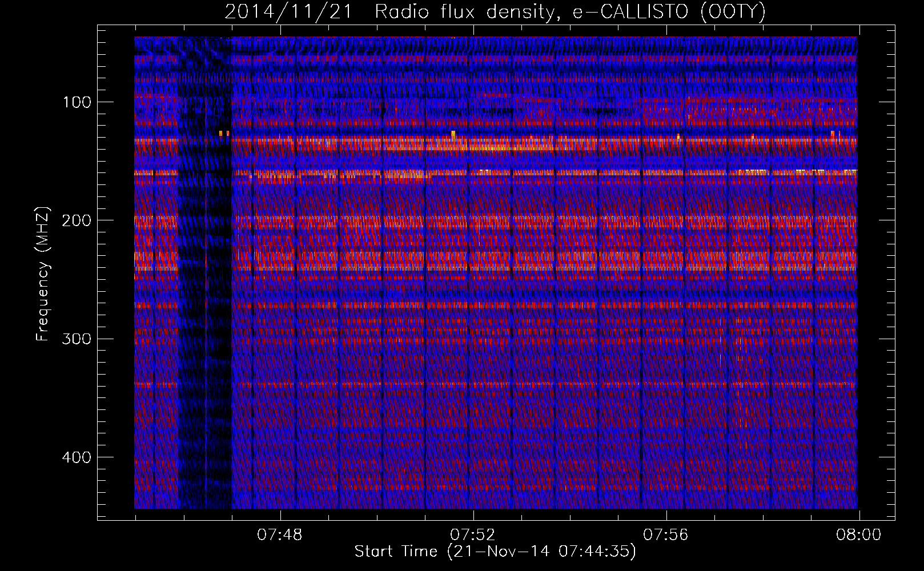Click the 100 frequency tick label

click(77, 102)
